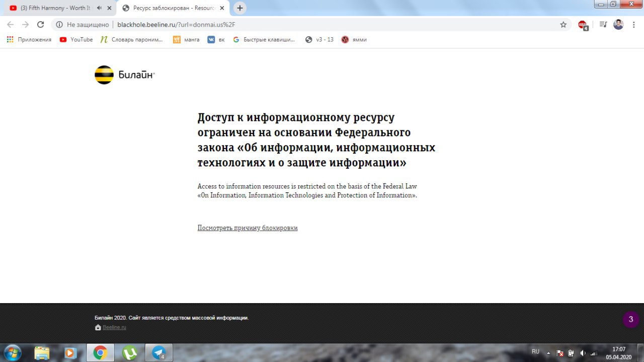The width and height of the screenshot is (644, 362).
Task: Mute the YouTube tab audio speaker icon
Action: (99, 8)
